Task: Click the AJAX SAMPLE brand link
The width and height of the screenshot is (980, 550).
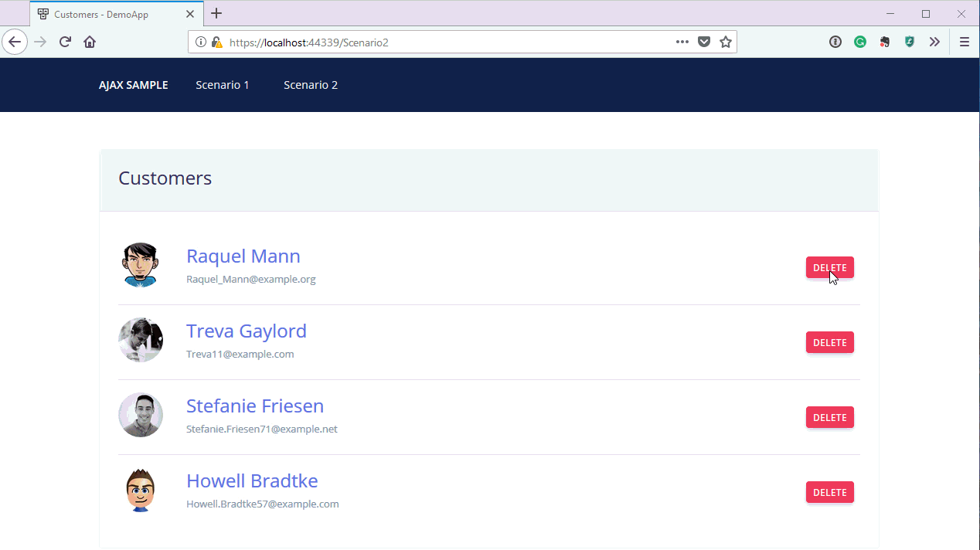Action: pyautogui.click(x=134, y=85)
